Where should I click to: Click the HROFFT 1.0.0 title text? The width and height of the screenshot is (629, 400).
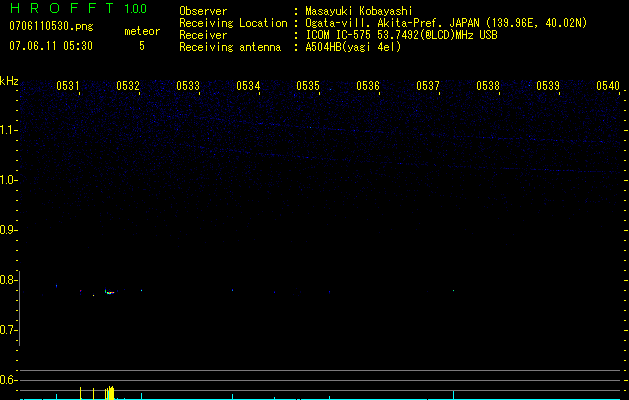click(x=78, y=8)
